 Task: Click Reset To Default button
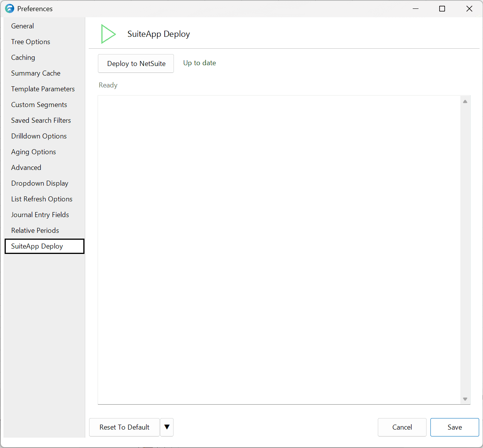(124, 427)
